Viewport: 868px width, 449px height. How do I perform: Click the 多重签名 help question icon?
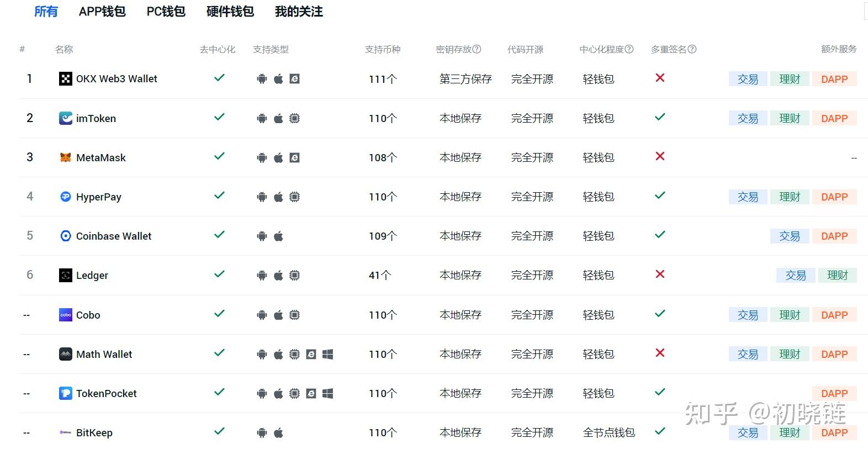[x=692, y=49]
